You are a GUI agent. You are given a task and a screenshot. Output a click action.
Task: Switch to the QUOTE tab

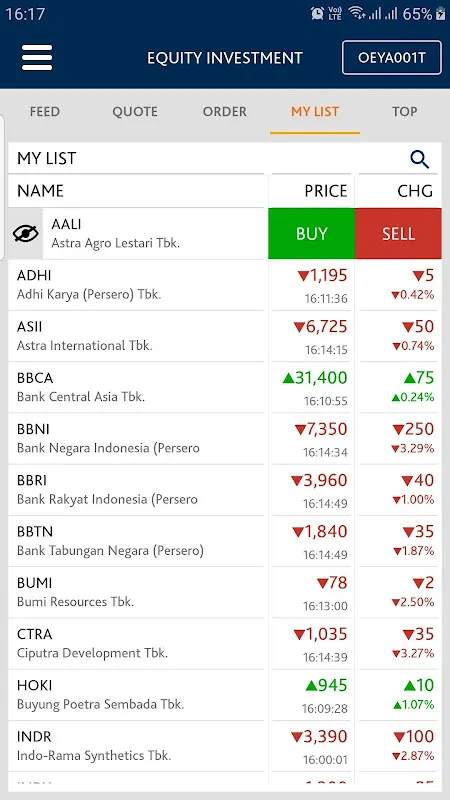coord(135,112)
